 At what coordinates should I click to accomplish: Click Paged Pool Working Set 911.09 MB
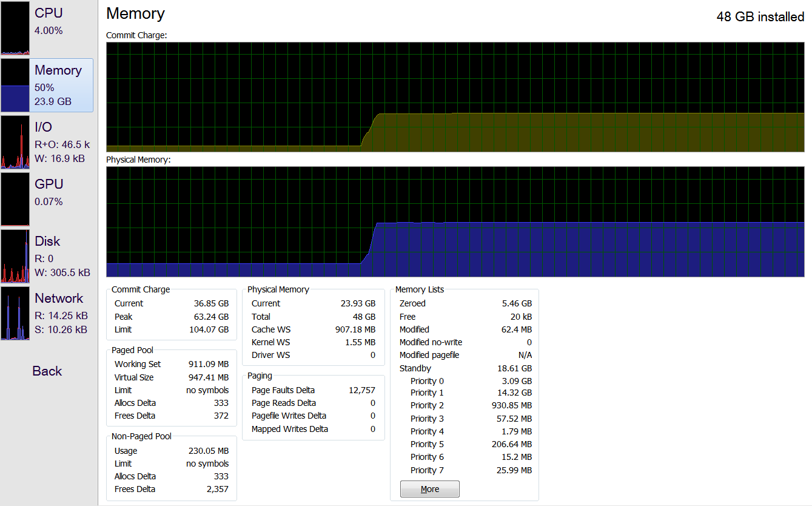click(209, 364)
